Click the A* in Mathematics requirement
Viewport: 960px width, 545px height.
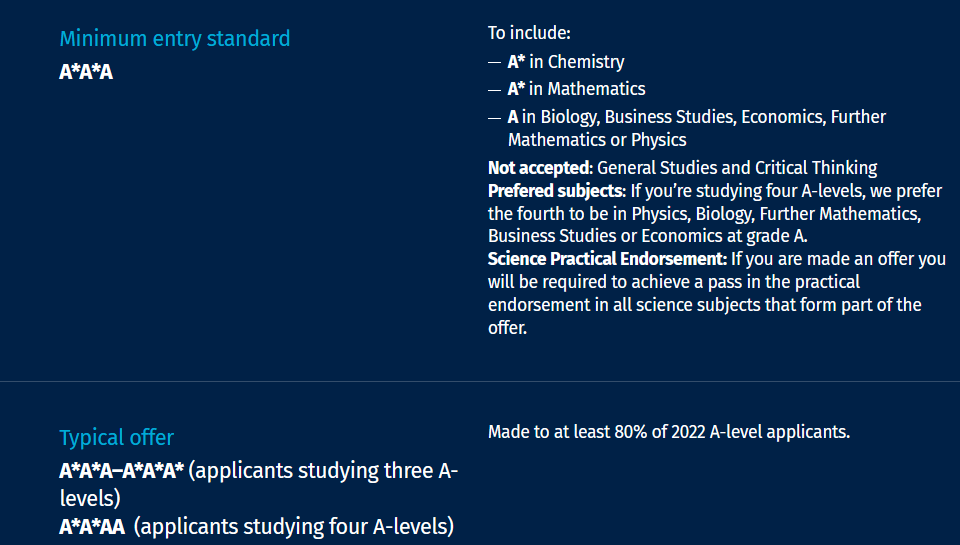(x=576, y=89)
